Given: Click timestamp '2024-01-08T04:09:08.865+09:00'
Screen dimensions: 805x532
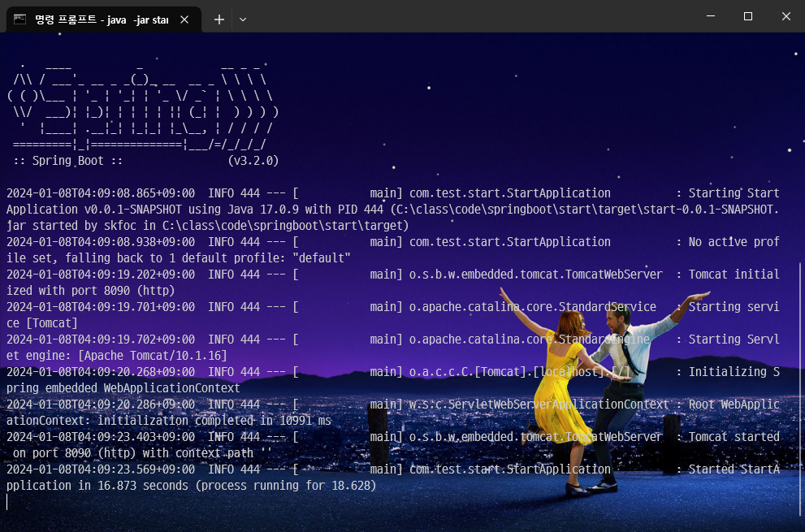Looking at the screenshot, I should pos(101,193).
